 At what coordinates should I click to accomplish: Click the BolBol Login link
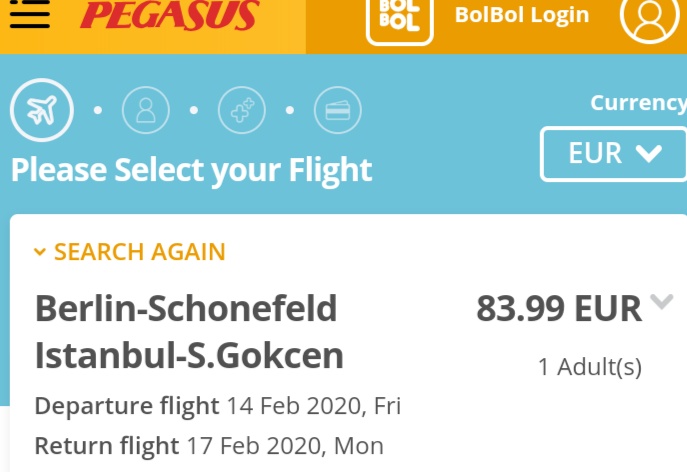pos(522,15)
